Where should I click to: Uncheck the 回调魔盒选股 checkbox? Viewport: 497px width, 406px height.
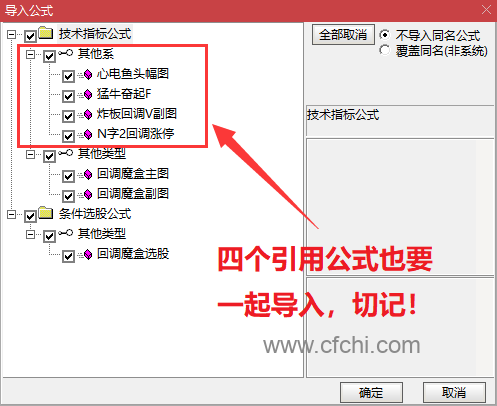(68, 256)
